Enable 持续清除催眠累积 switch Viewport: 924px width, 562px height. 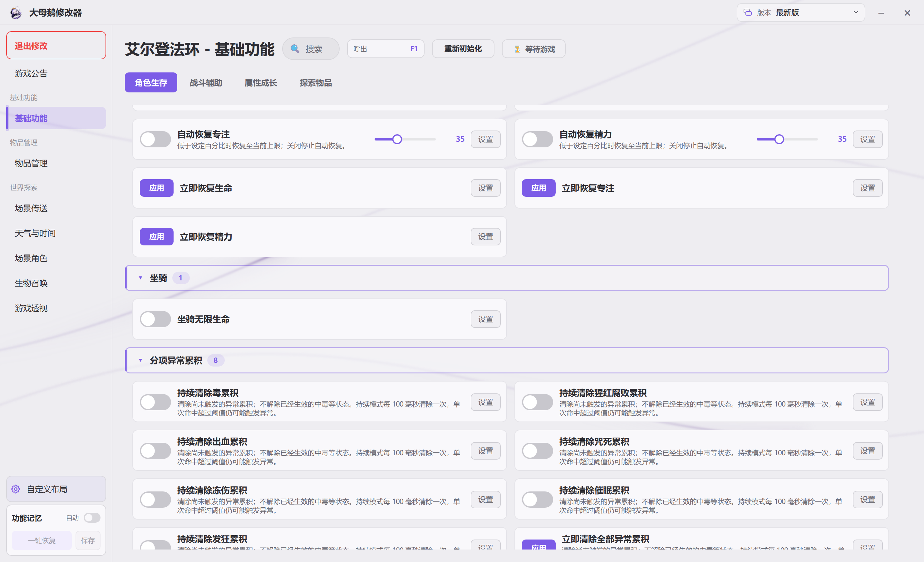coord(537,500)
